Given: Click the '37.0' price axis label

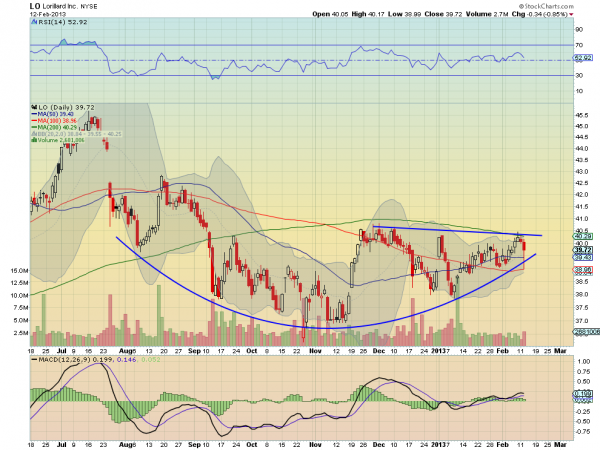Looking at the screenshot, I should pyautogui.click(x=582, y=321).
